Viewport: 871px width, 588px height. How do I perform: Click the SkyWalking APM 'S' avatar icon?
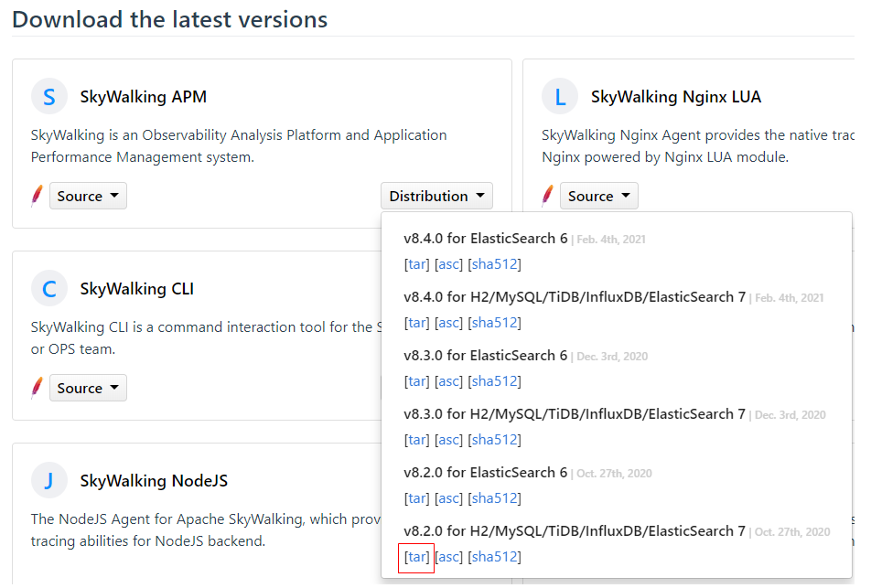(49, 97)
